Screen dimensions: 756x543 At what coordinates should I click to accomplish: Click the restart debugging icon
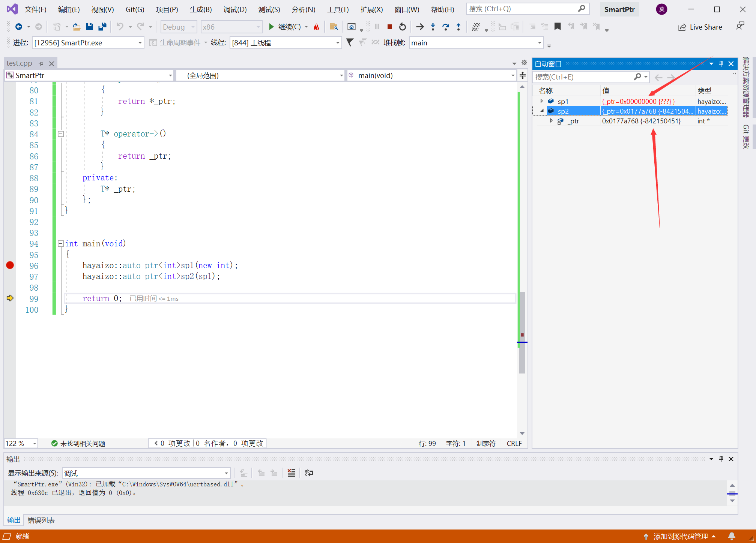(402, 27)
